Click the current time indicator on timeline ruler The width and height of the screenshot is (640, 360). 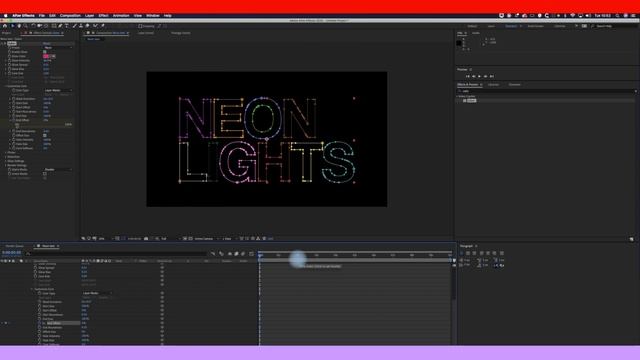pyautogui.click(x=260, y=255)
